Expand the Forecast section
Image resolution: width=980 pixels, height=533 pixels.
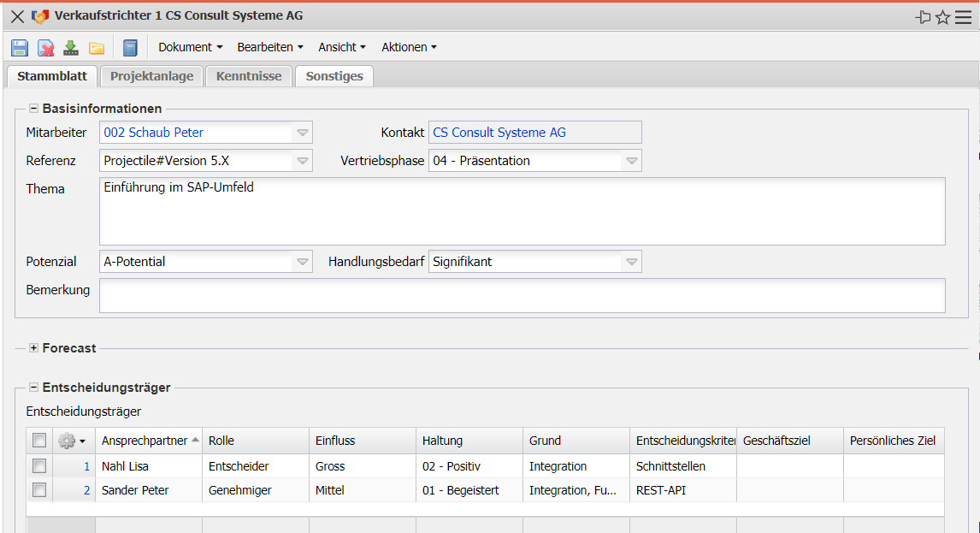click(34, 348)
